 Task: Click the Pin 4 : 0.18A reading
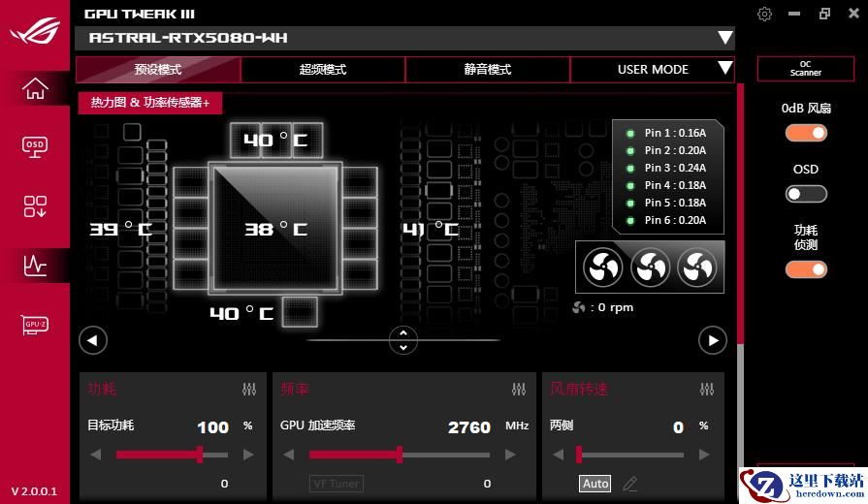pos(675,185)
